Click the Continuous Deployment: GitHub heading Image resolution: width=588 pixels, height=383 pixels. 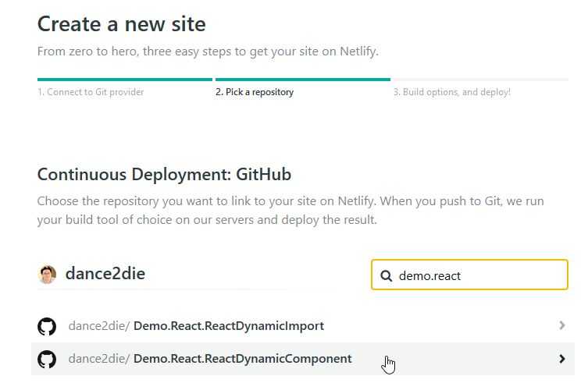(164, 174)
